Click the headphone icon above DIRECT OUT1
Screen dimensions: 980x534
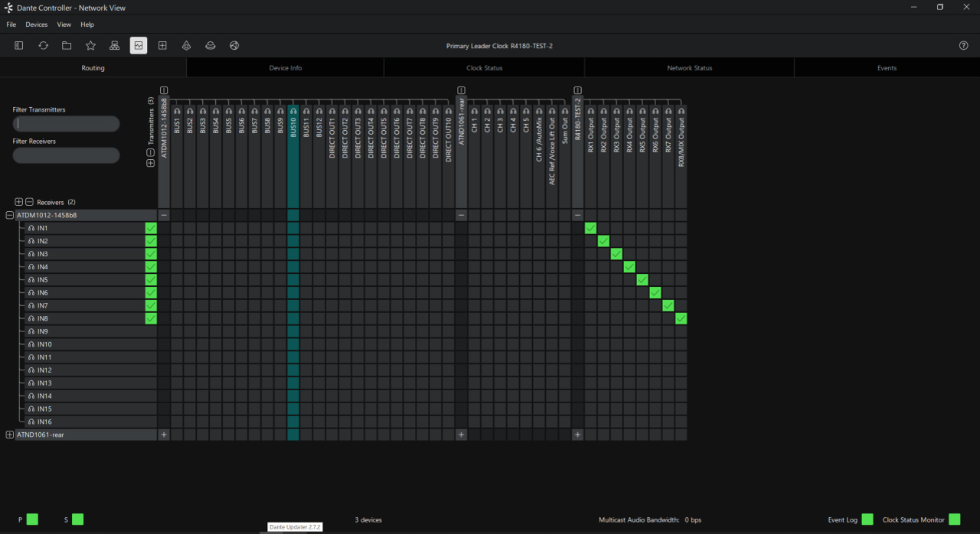coord(332,111)
